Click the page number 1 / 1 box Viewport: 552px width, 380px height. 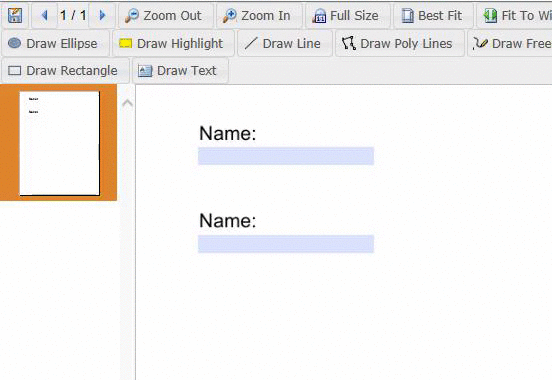coord(73,15)
